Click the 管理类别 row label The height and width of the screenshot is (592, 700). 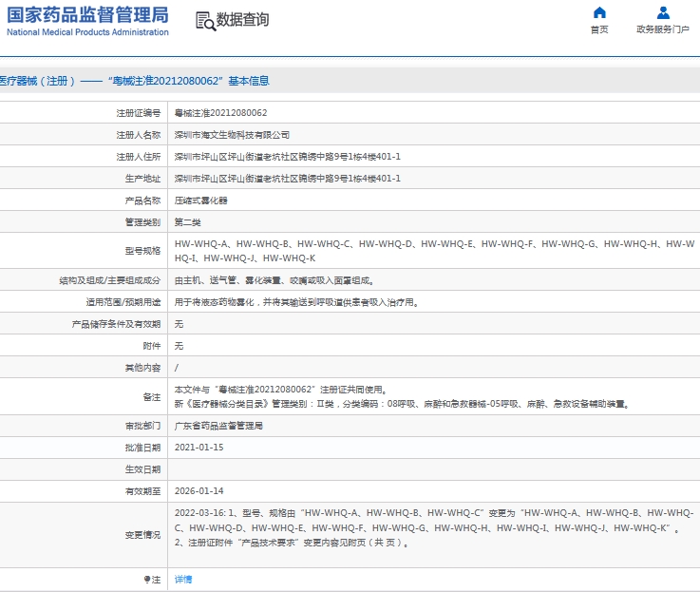[142, 222]
